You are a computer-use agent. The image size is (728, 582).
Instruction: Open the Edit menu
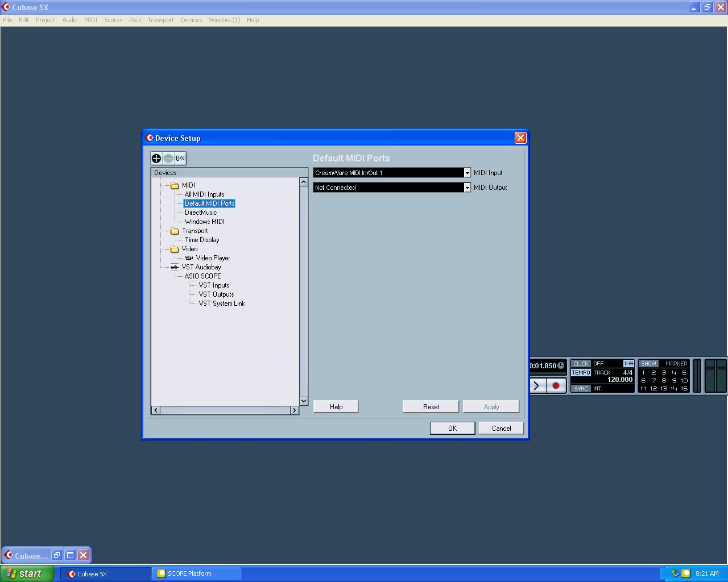click(24, 20)
